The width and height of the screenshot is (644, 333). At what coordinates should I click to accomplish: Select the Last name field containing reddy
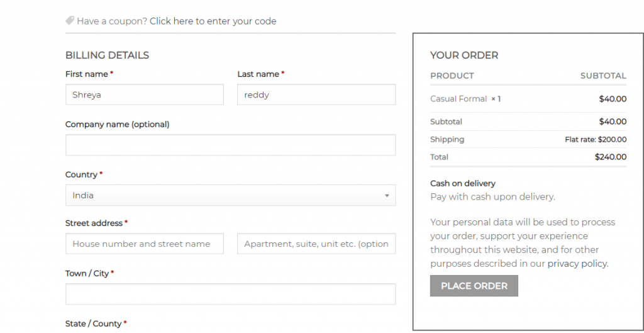coord(316,94)
